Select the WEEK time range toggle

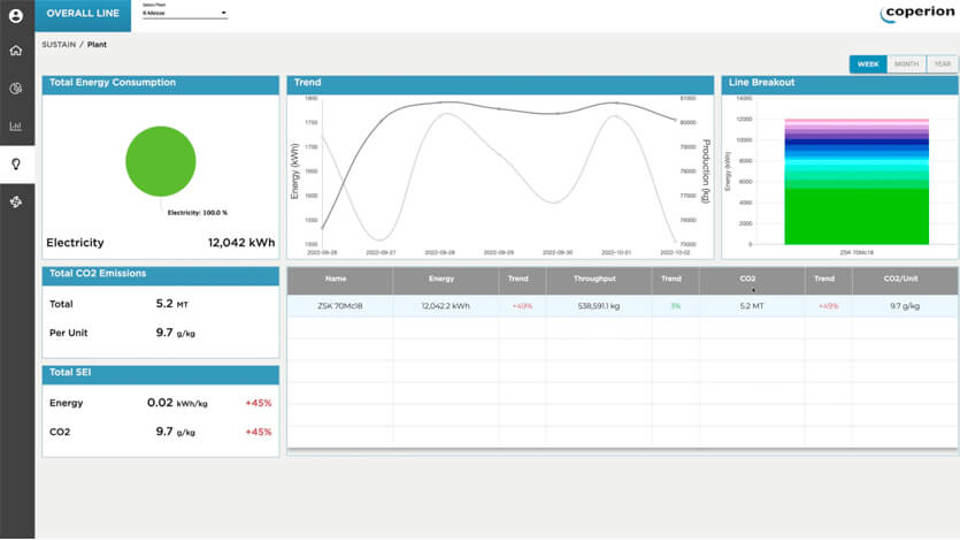click(868, 64)
